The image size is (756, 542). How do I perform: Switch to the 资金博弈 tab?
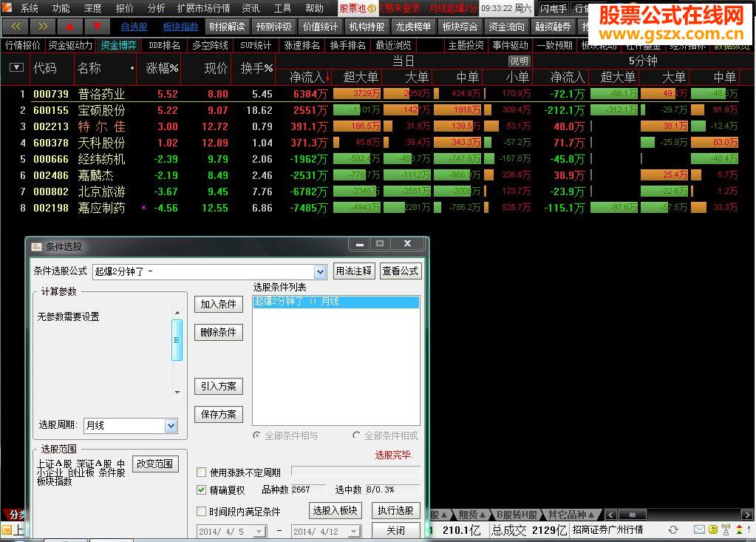click(118, 45)
